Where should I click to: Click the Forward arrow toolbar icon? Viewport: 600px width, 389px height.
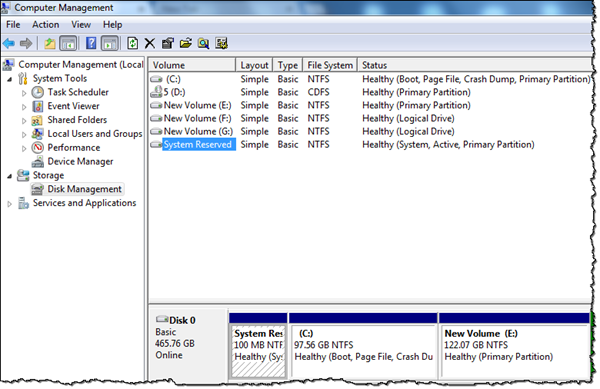[26, 43]
